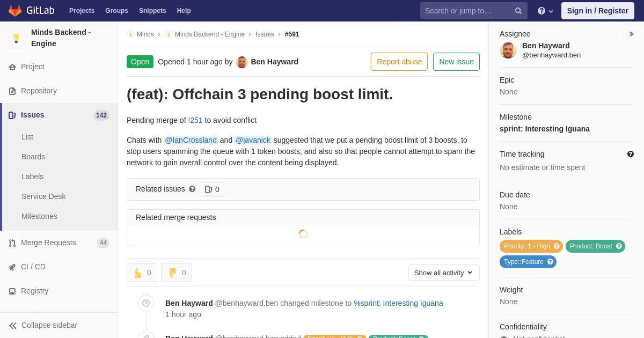Click the Issues icon in sidebar
This screenshot has width=644, height=338.
coord(12,115)
